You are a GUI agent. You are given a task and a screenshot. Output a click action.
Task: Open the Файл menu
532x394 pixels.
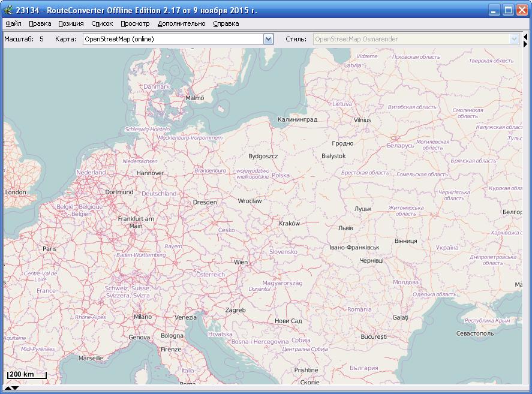click(14, 24)
